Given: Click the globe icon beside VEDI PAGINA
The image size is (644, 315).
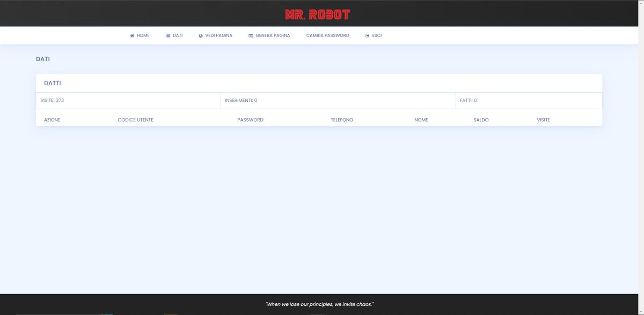Looking at the screenshot, I should pos(201,35).
